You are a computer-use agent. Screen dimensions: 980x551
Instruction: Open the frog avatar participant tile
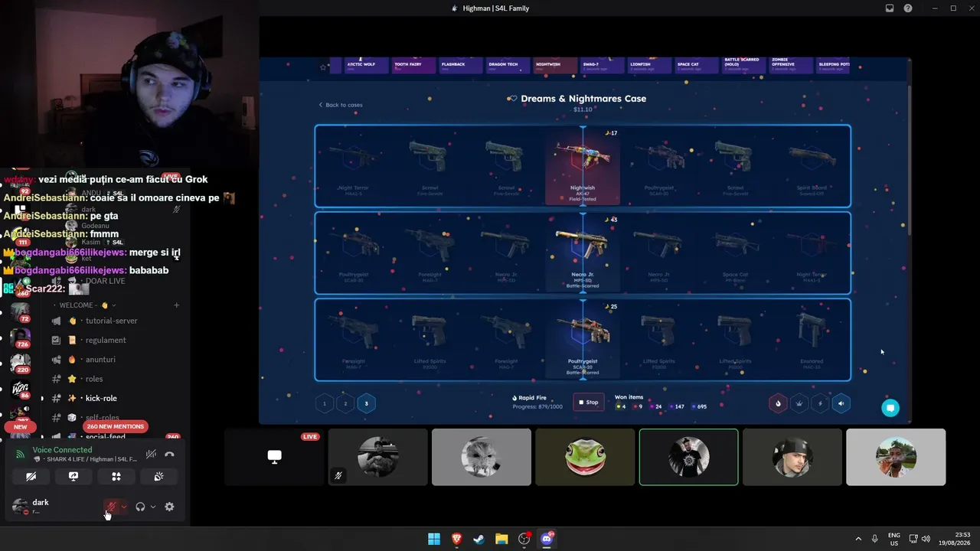click(x=585, y=457)
